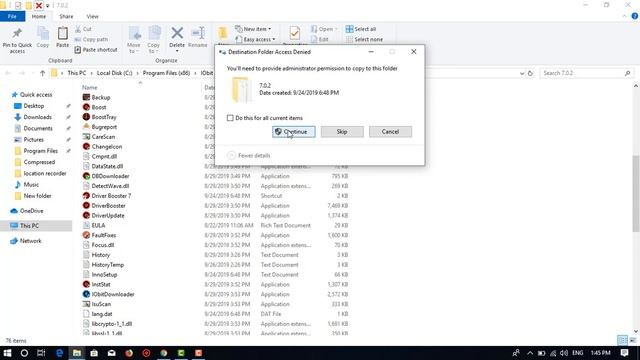Screen dimensions: 640x360
Task: Click Select all in ribbon
Action: [x=361, y=29]
